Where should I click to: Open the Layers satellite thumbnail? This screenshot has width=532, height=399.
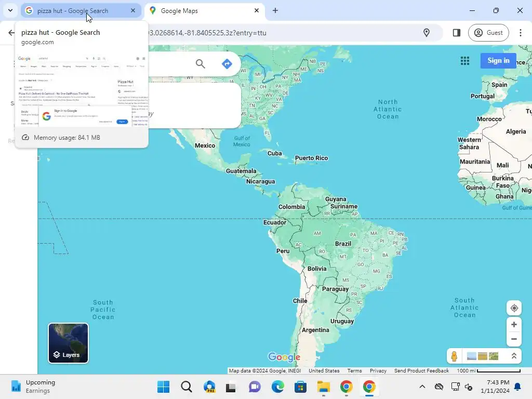pyautogui.click(x=68, y=343)
